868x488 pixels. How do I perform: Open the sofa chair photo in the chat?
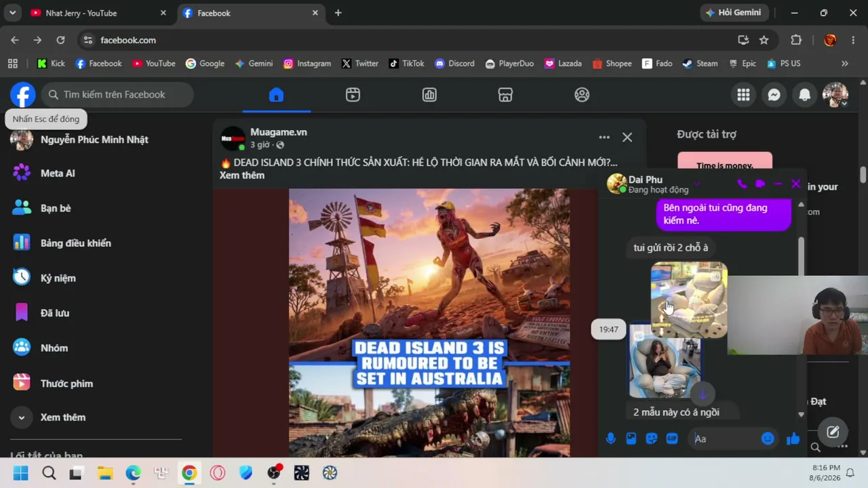[689, 300]
